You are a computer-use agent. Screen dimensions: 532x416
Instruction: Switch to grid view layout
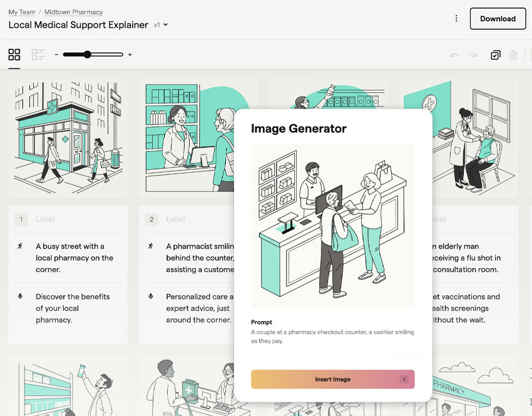pos(14,55)
